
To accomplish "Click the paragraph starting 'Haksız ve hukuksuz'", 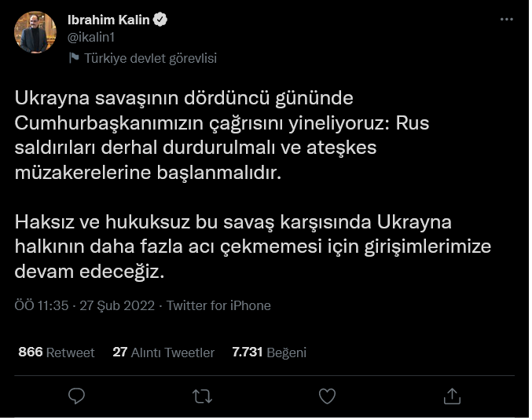I will pos(251,247).
